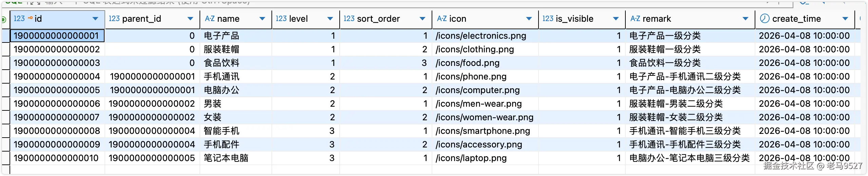The height and width of the screenshot is (176, 868).
Task: Open the name column dropdown arrow
Action: point(262,19)
